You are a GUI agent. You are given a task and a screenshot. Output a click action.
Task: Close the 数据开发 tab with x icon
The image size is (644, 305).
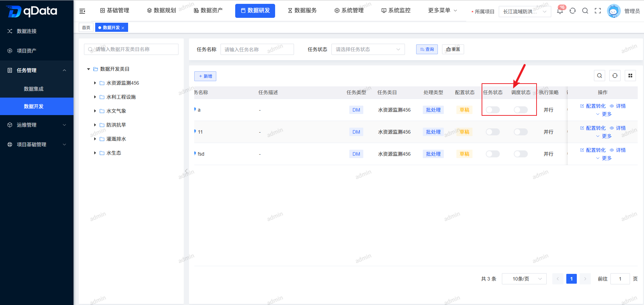point(123,28)
